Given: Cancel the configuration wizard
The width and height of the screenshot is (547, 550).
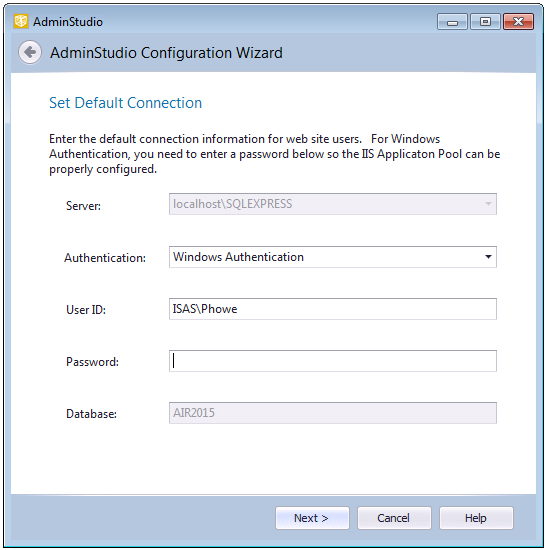Looking at the screenshot, I should (394, 518).
